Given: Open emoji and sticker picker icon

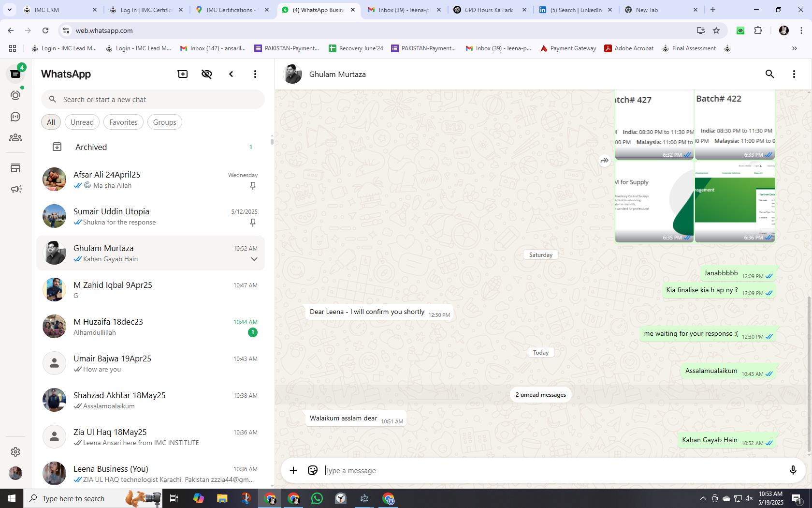Looking at the screenshot, I should click(313, 470).
